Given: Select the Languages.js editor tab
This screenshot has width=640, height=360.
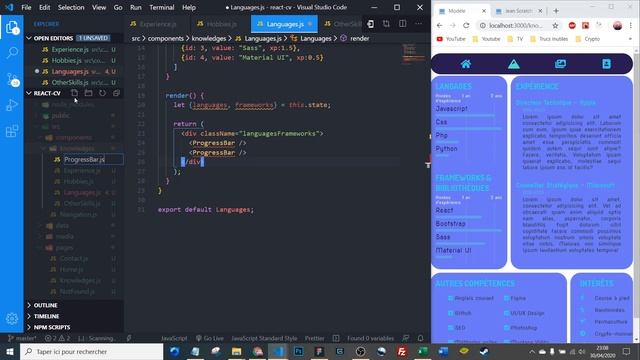Looking at the screenshot, I should point(284,24).
